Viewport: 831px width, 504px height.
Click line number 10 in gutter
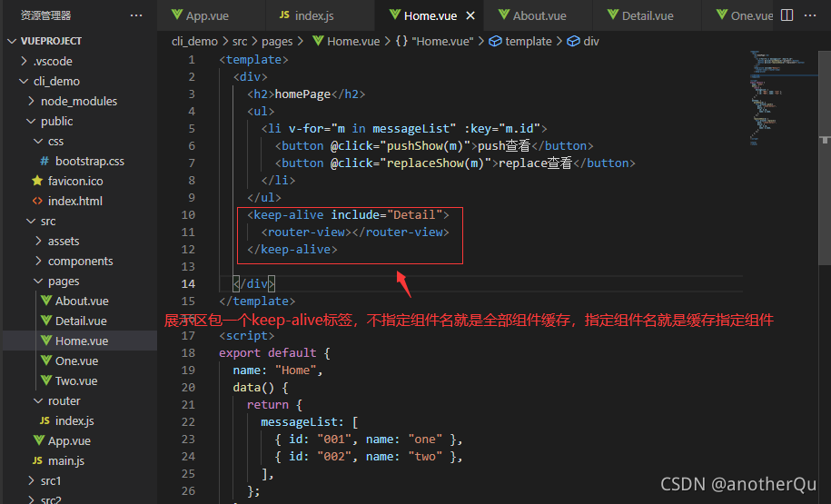point(188,215)
